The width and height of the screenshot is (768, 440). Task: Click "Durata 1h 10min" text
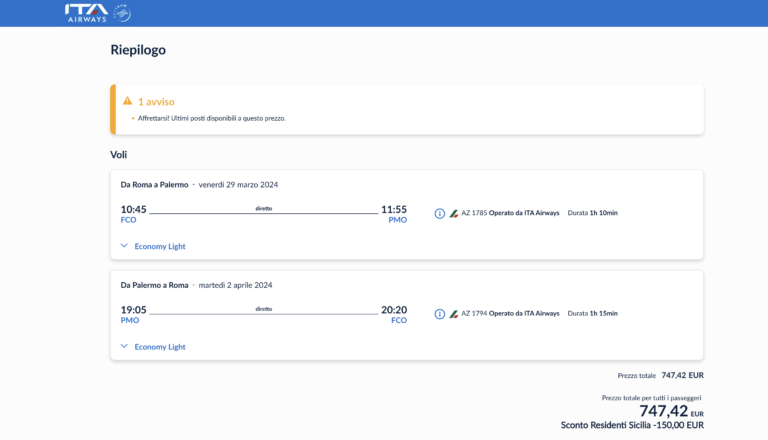point(593,213)
